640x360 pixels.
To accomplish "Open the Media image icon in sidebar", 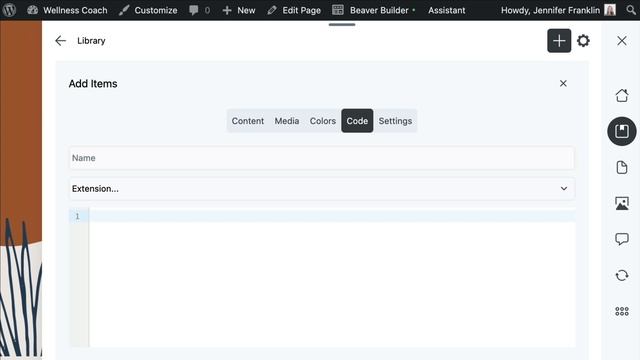I will pyautogui.click(x=622, y=203).
